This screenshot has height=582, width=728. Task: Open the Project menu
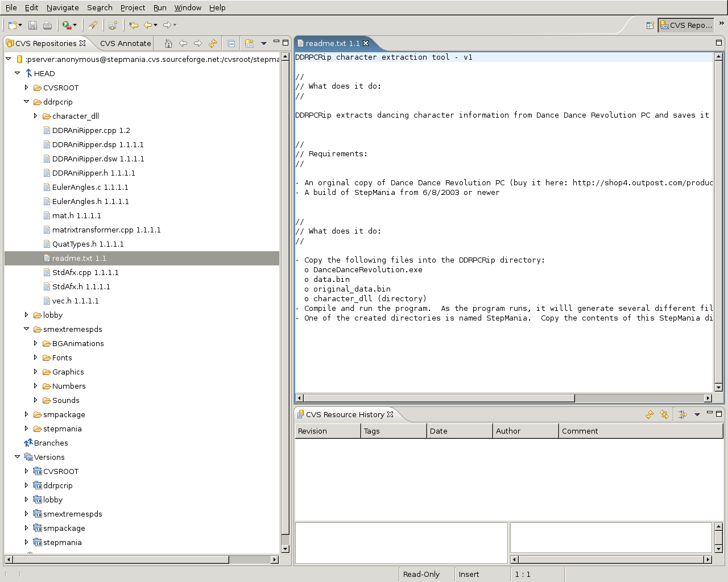pyautogui.click(x=133, y=7)
